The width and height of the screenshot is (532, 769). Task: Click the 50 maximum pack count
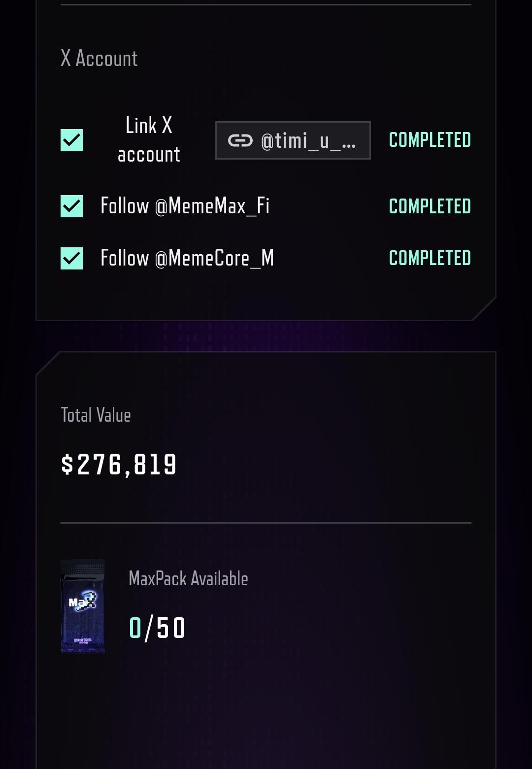tap(171, 628)
